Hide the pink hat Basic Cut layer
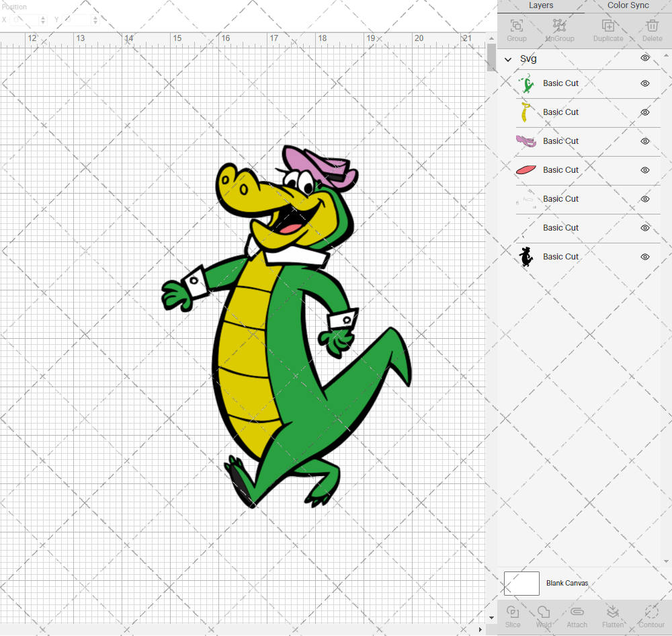This screenshot has width=672, height=636. (x=645, y=141)
